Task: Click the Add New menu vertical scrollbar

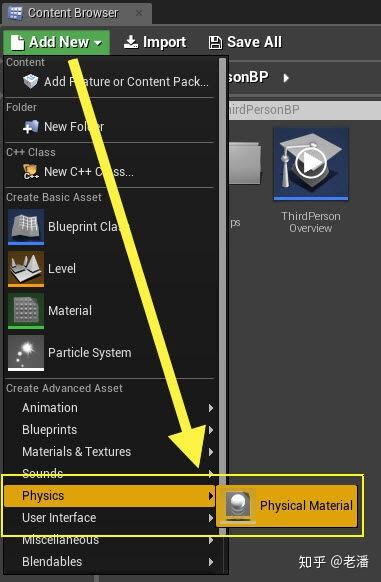Action: 222,296
